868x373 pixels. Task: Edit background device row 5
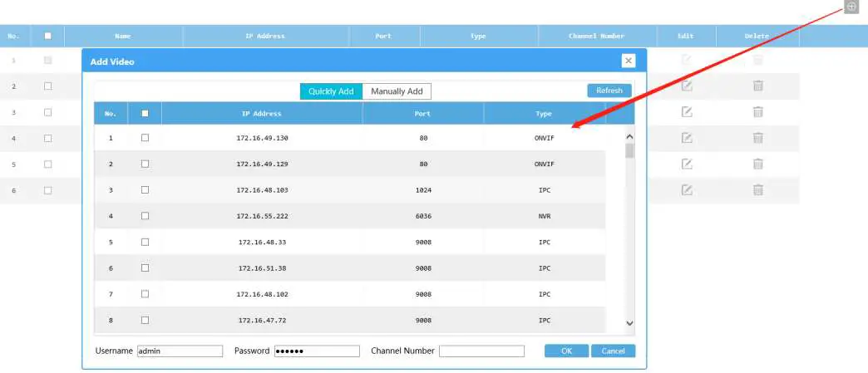pos(687,164)
